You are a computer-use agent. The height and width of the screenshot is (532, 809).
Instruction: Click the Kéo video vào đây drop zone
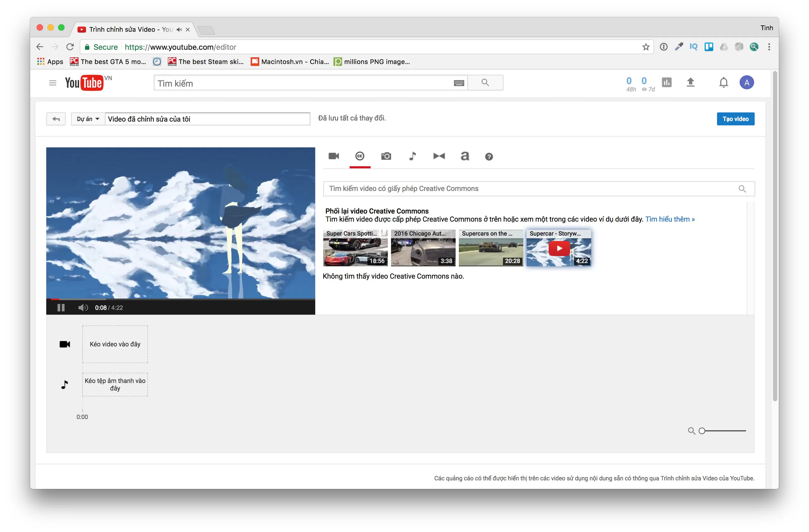[115, 344]
